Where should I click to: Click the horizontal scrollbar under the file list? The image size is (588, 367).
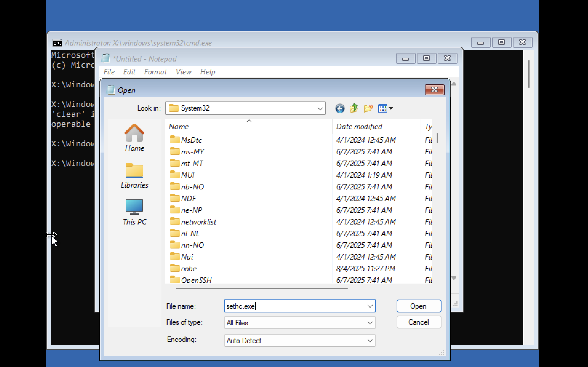pos(261,288)
